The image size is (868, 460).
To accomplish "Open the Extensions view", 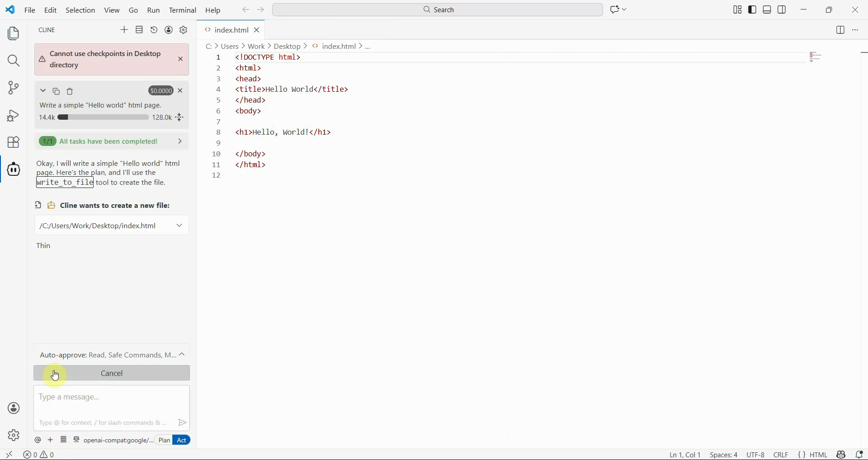I will tap(14, 142).
